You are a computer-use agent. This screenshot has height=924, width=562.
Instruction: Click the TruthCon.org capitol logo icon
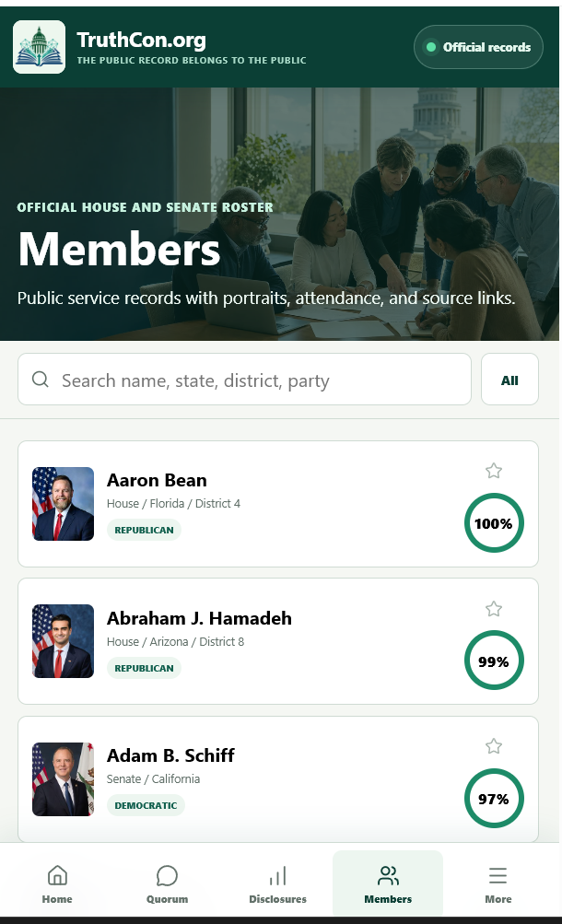pos(39,47)
